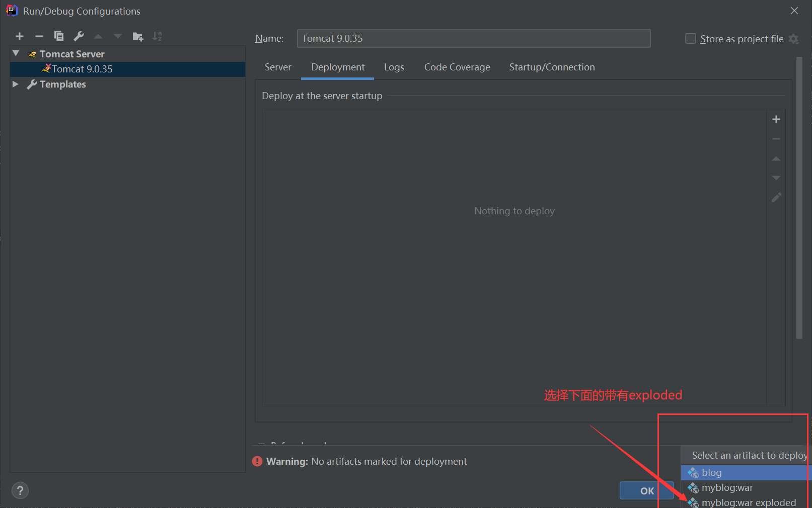Close the Run/Debug Configurations dialog
The height and width of the screenshot is (508, 812).
[794, 11]
